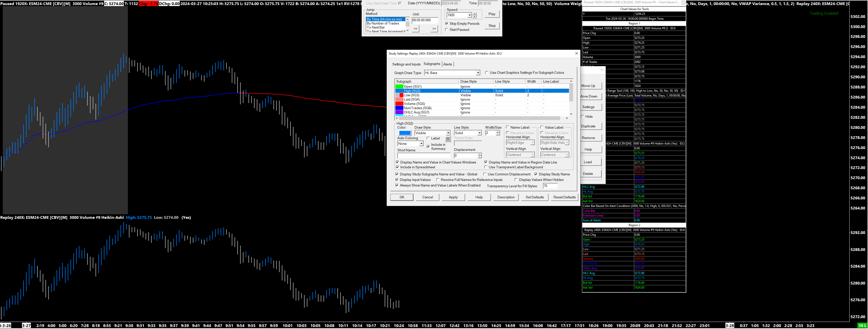Expand the Draw Style combo box
868x329 pixels.
click(x=448, y=133)
